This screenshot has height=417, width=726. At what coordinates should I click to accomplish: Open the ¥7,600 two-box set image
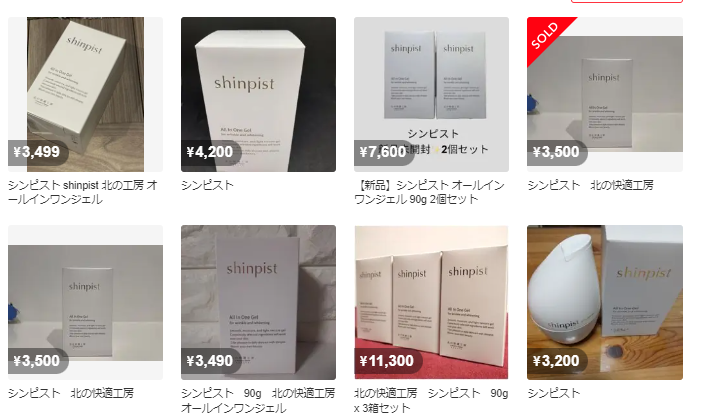click(431, 94)
